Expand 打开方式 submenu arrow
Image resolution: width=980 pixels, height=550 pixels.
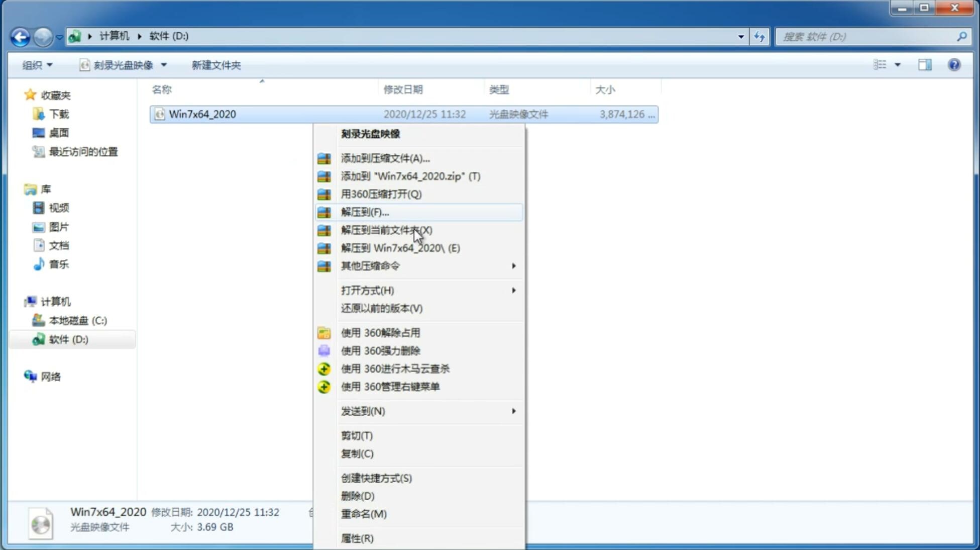[514, 290]
